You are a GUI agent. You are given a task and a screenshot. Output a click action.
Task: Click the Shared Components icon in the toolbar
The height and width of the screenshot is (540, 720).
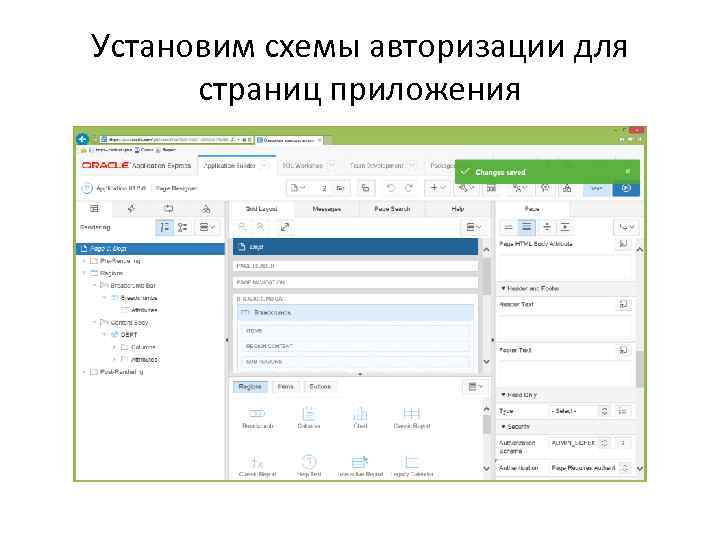click(x=568, y=188)
